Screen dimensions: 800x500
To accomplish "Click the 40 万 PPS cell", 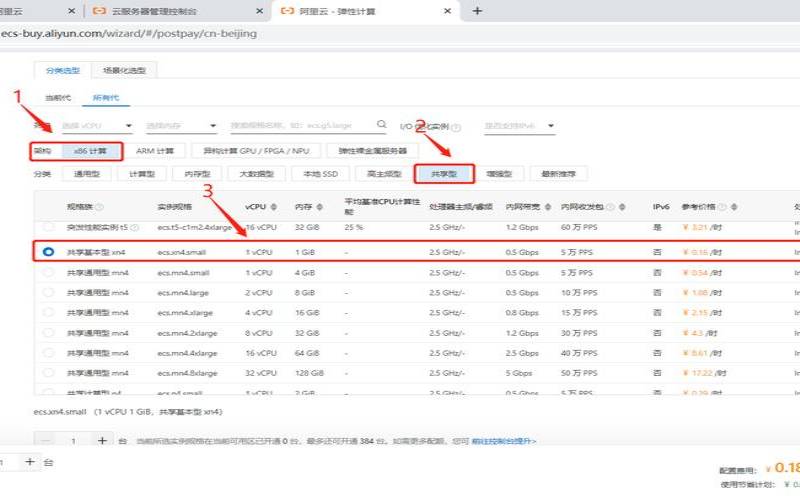I will 579,353.
